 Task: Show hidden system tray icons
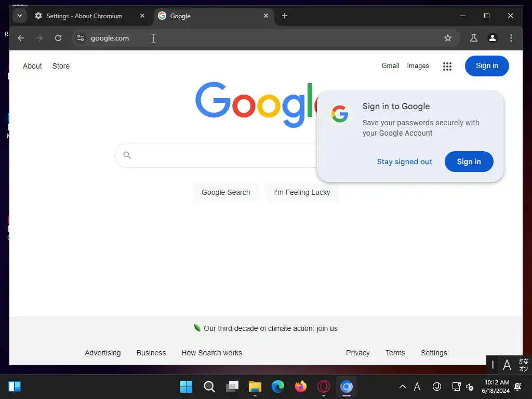[x=403, y=387]
